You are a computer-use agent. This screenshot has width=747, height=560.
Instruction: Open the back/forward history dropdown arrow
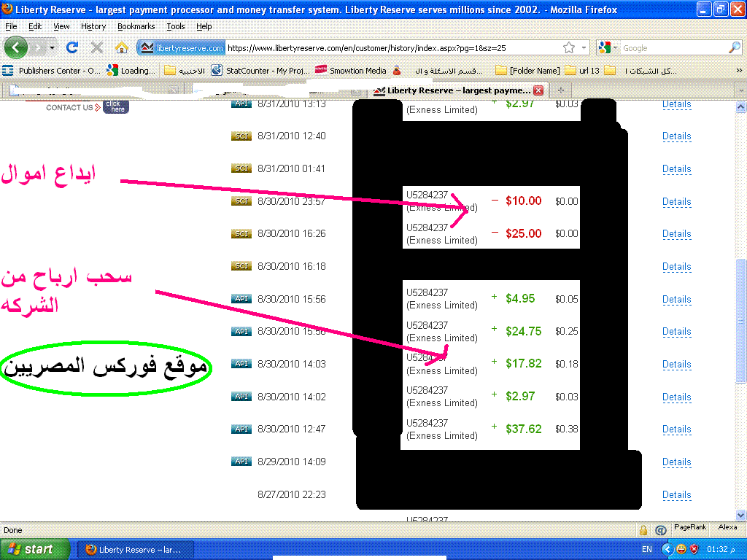coord(53,47)
